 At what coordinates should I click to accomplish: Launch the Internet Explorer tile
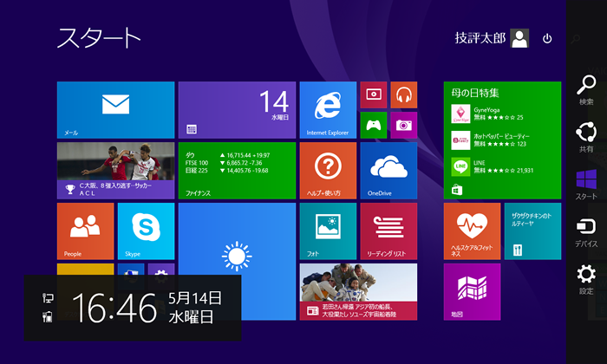coord(328,110)
